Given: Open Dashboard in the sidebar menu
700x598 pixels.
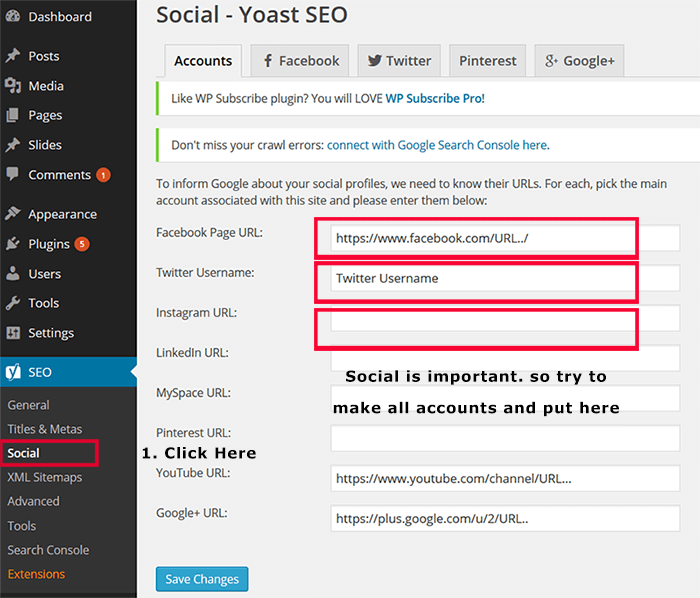Looking at the screenshot, I should pos(68,17).
